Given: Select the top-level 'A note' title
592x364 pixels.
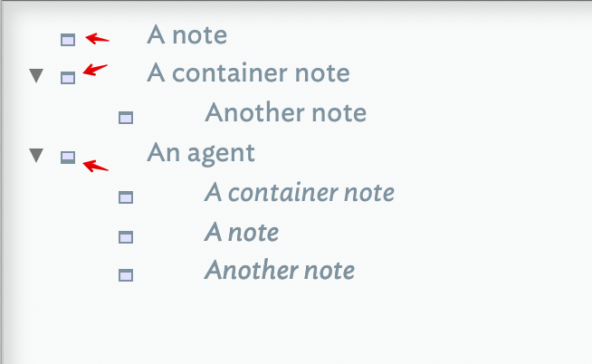Looking at the screenshot, I should coord(186,35).
